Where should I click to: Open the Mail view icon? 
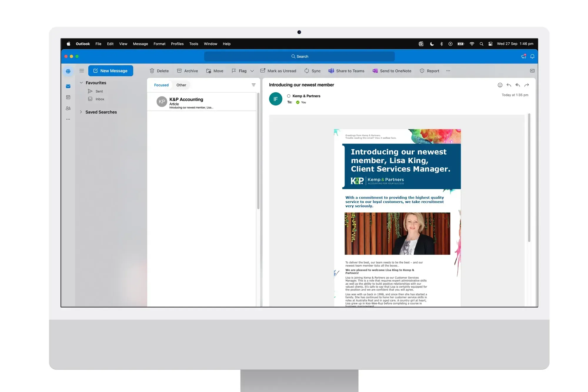(x=68, y=86)
